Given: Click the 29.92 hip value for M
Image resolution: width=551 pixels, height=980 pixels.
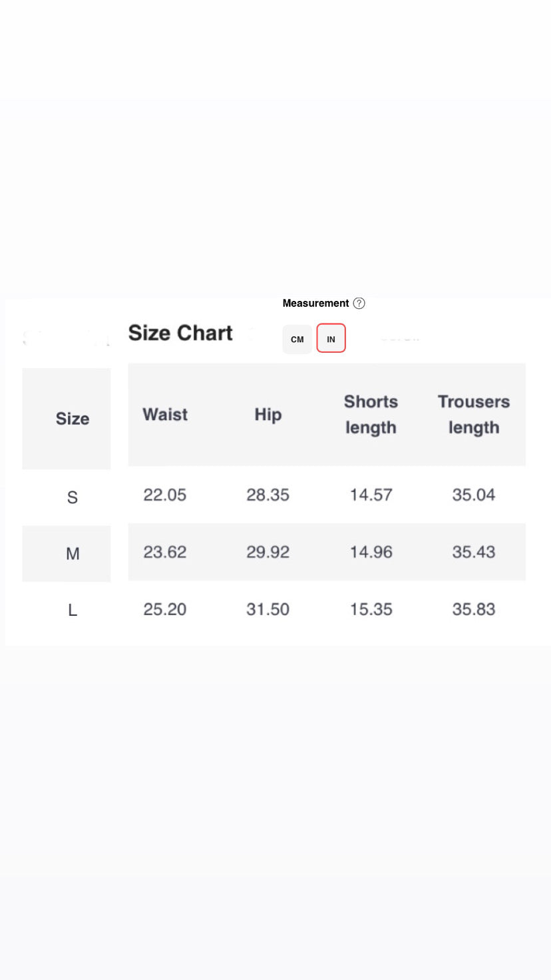Looking at the screenshot, I should click(x=268, y=552).
